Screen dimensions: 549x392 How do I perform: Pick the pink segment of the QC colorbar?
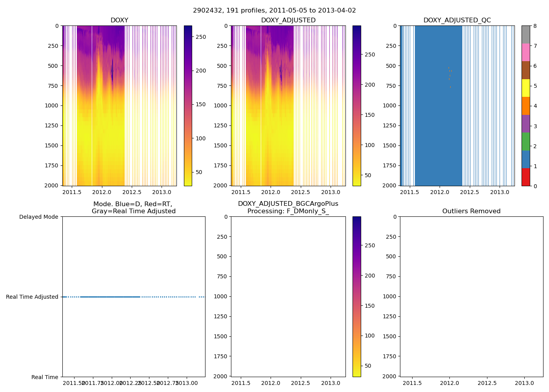[x=525, y=52]
